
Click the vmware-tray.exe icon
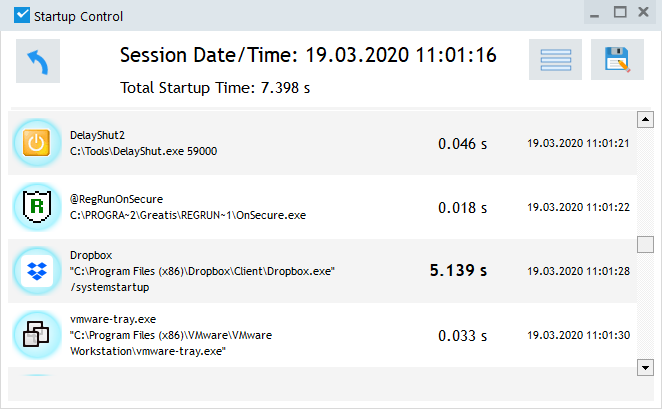36,335
